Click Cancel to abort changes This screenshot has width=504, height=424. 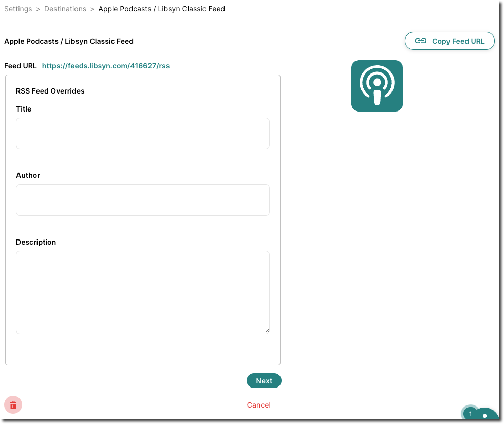point(258,405)
